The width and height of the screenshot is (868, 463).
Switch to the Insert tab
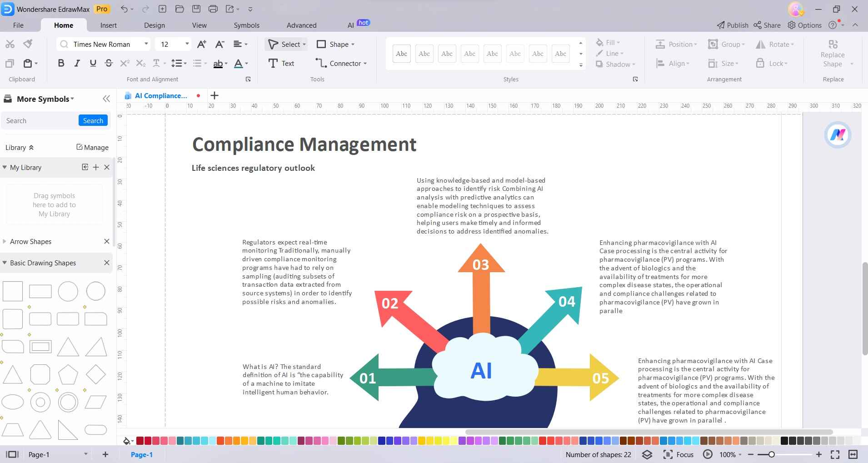click(108, 25)
